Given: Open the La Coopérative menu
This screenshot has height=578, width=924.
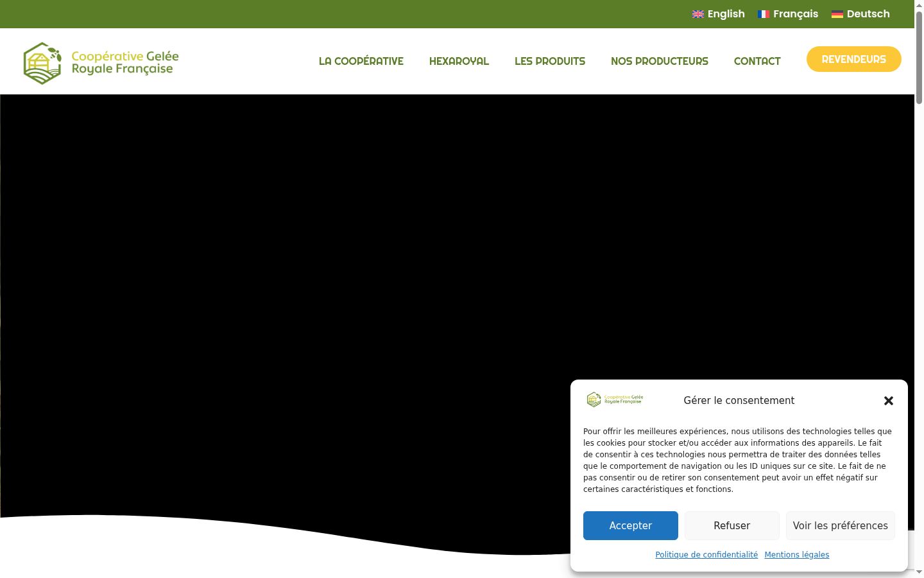Looking at the screenshot, I should coord(361,61).
